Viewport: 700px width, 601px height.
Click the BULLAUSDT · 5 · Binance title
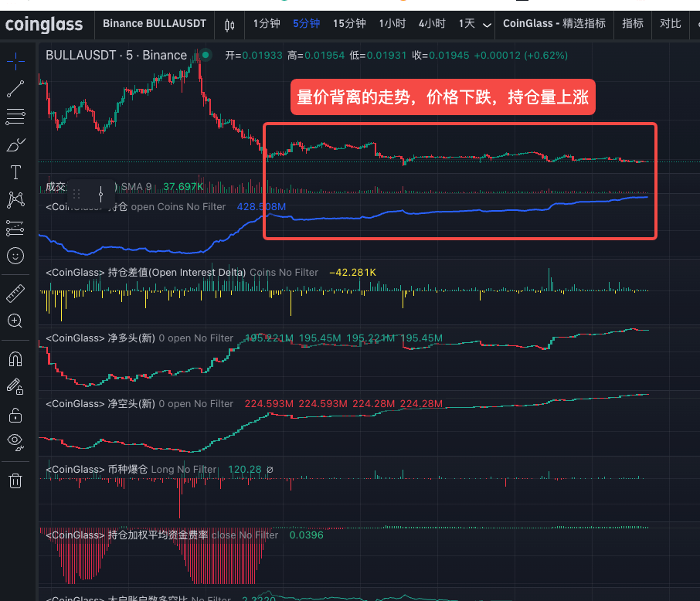116,56
